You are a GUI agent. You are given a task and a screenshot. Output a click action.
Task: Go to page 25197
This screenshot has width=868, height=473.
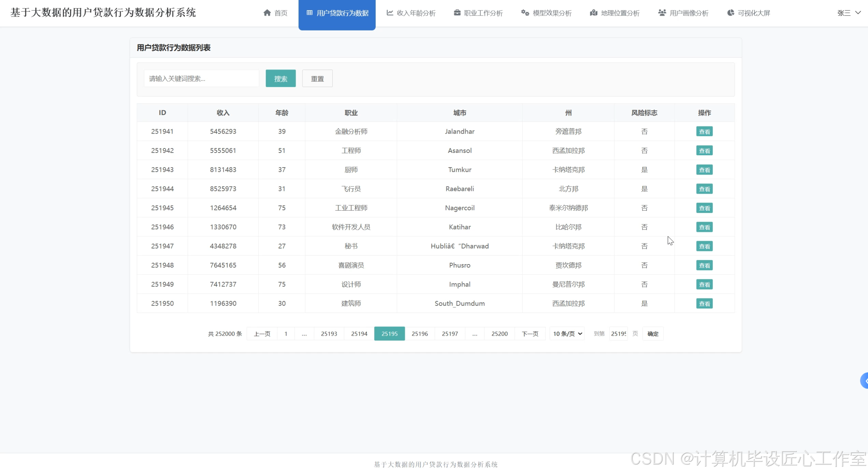click(x=450, y=334)
